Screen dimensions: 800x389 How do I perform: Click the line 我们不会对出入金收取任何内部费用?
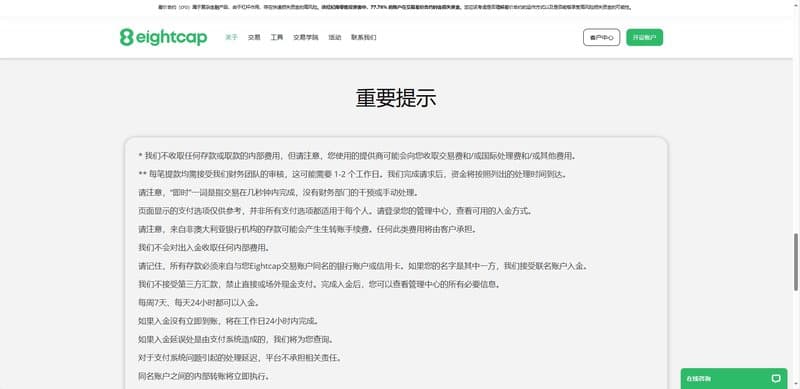click(204, 248)
